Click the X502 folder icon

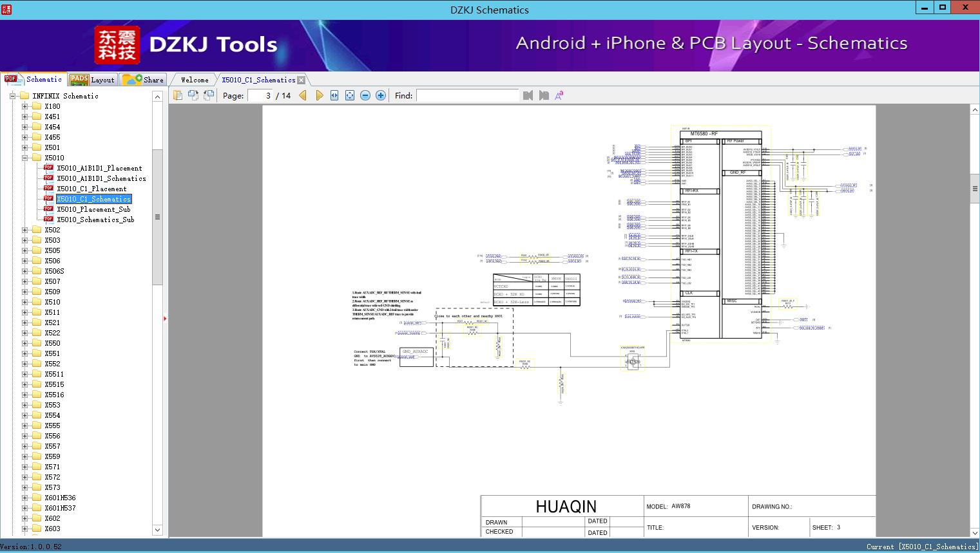tap(37, 230)
